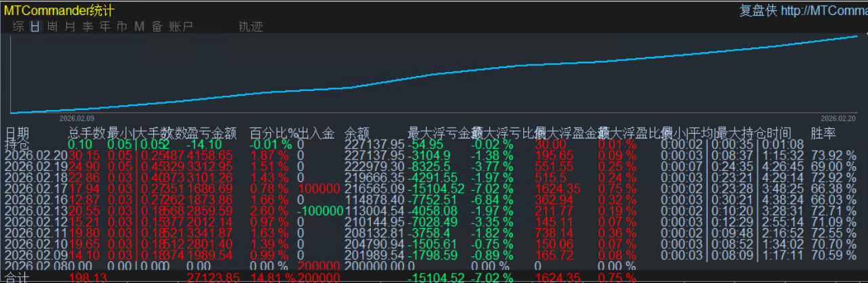The width and height of the screenshot is (868, 283).
Task: Click the total percentage 14.81 %
Action: coord(272,278)
